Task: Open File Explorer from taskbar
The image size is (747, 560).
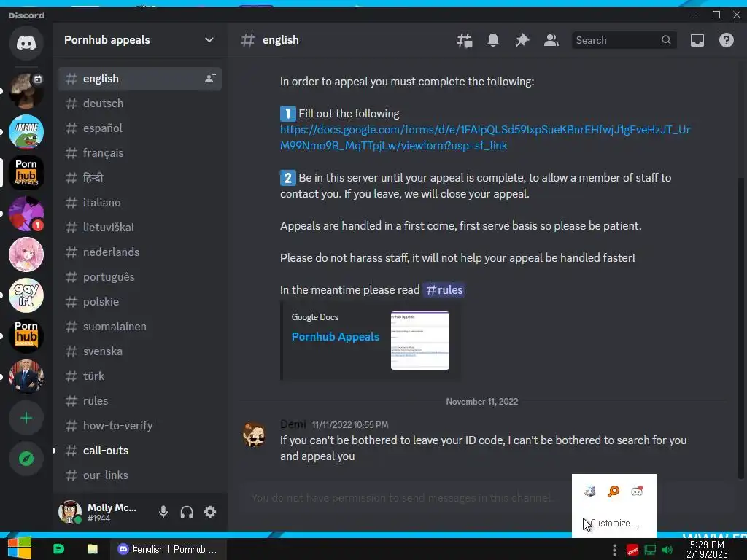Action: [x=93, y=549]
